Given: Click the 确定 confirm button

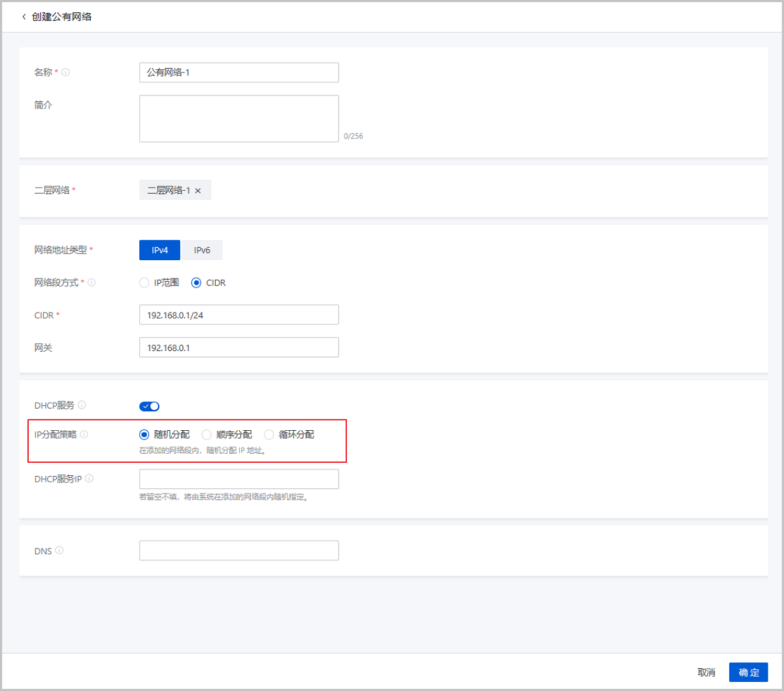Looking at the screenshot, I should pos(748,673).
